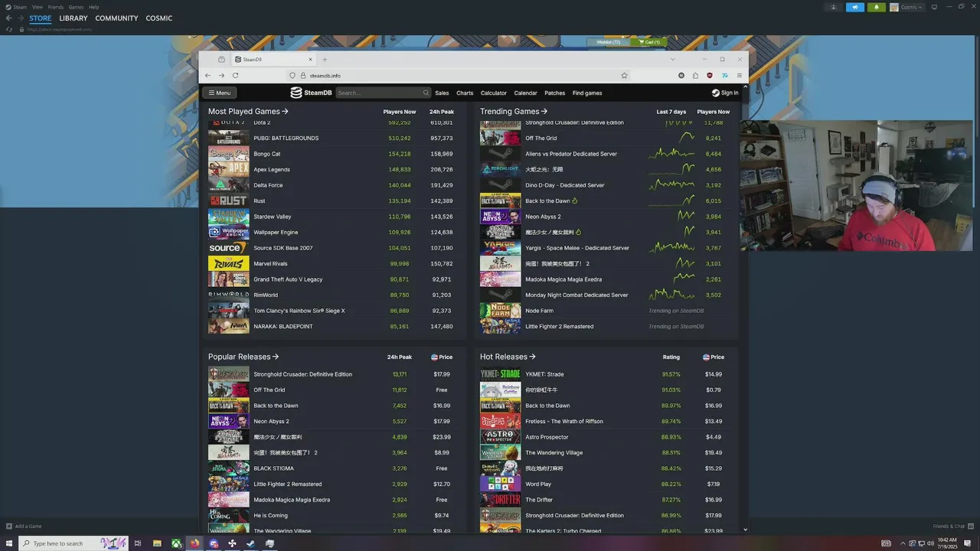Click scroll down arrow in Firefox scrollbar
Image resolution: width=980 pixels, height=551 pixels.
coord(745,530)
